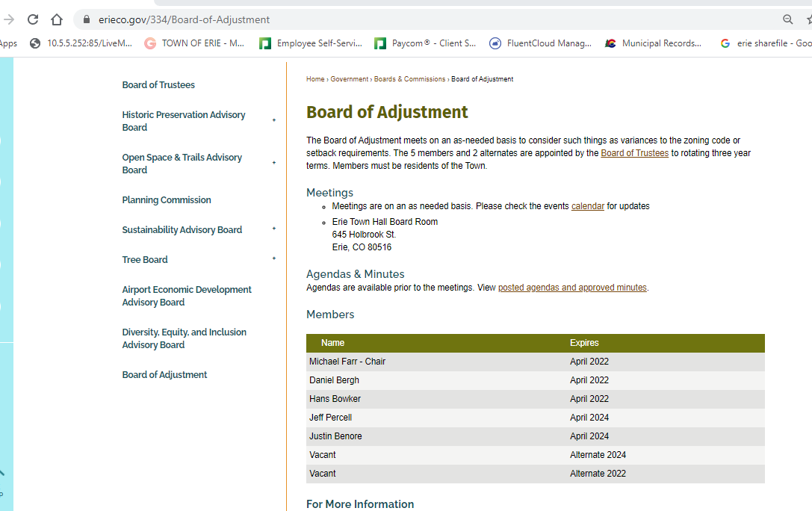Select Board of Trustees in the sidebar
Image resolution: width=812 pixels, height=511 pixels.
158,85
